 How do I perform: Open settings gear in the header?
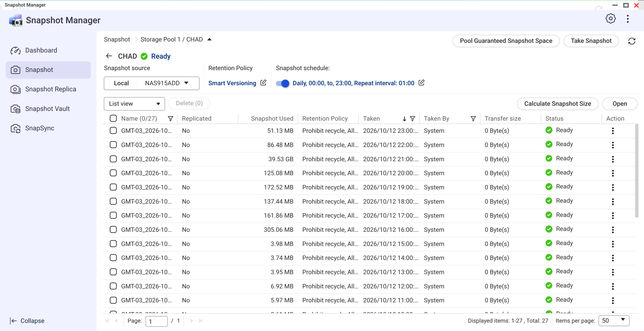(610, 19)
